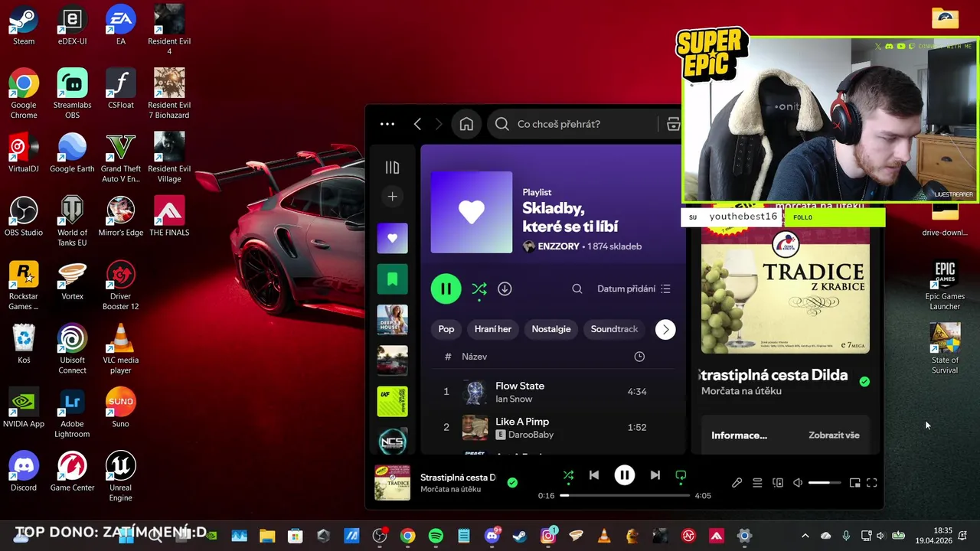Open Steam desktop shortcut

(x=24, y=25)
